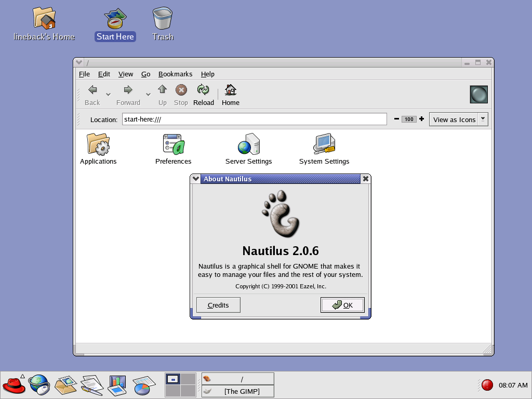
Task: Open the Go menu
Action: (145, 74)
